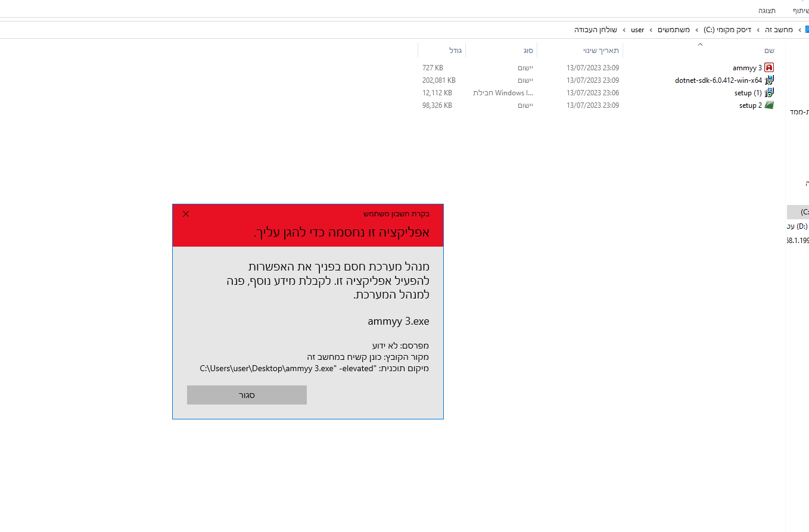Select the dotnet-sdk-6.0.412-win-x64 installer icon
Image resolution: width=809 pixels, height=532 pixels.
coord(769,80)
